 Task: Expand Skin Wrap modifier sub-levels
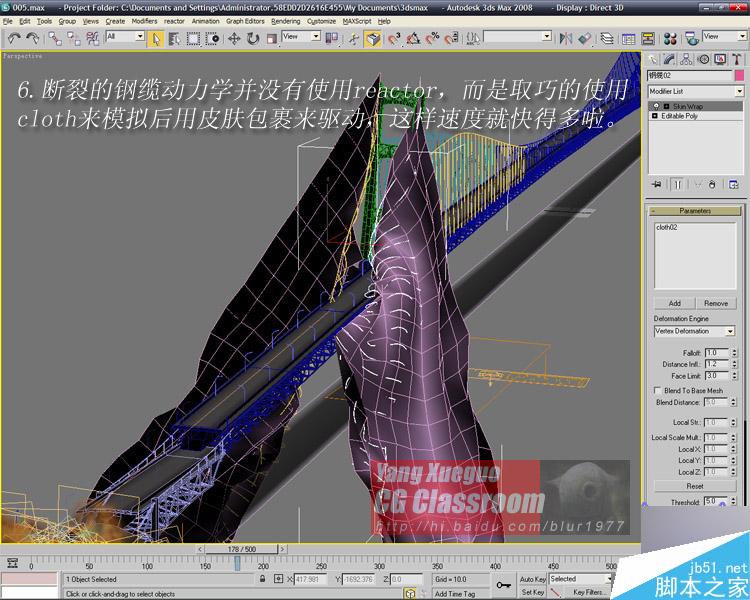click(666, 106)
